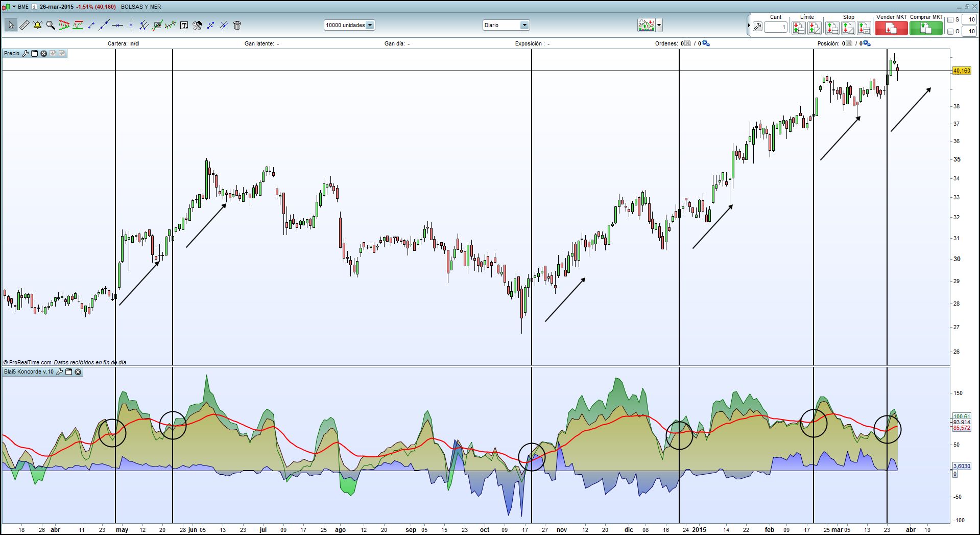The image size is (980, 535).
Task: Click Blai5 Koncorde window icon
Action: point(68,372)
